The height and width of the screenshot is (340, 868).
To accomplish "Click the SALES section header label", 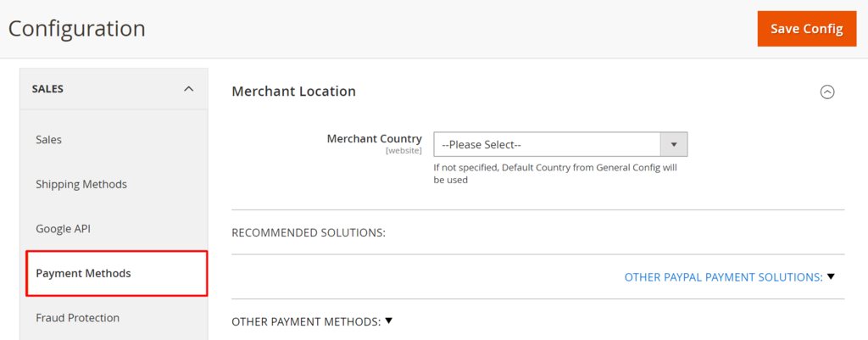I will tap(47, 88).
